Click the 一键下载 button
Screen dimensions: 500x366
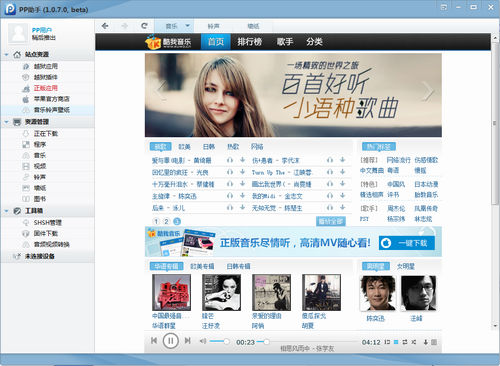pos(407,243)
